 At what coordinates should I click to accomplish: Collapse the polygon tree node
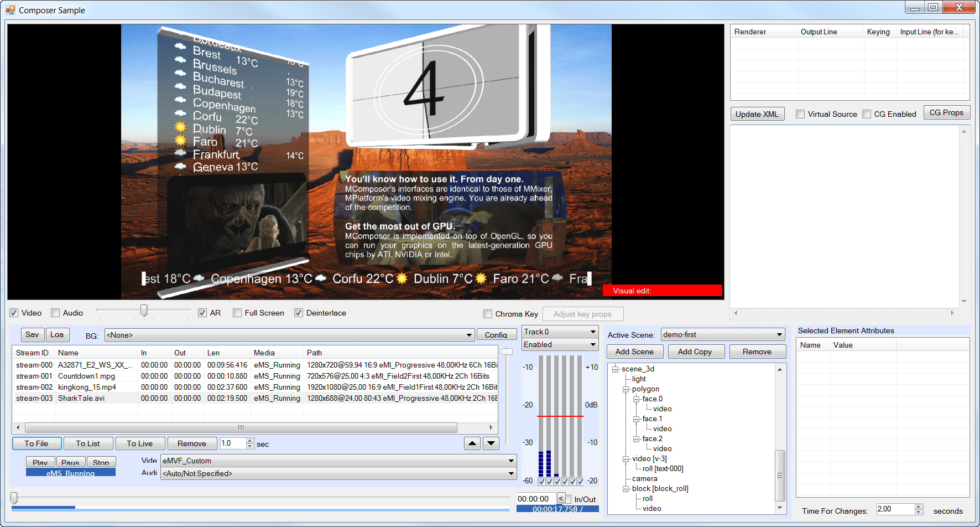[625, 389]
